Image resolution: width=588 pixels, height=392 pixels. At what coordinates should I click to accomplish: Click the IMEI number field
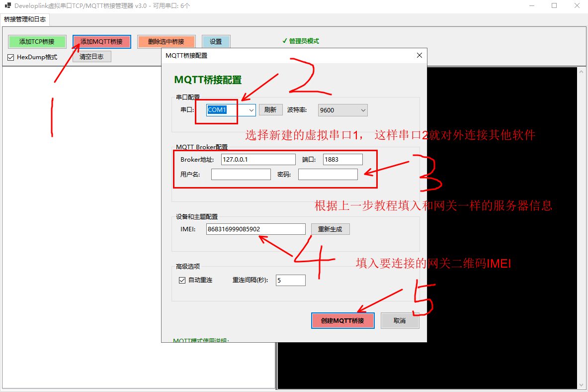click(255, 229)
